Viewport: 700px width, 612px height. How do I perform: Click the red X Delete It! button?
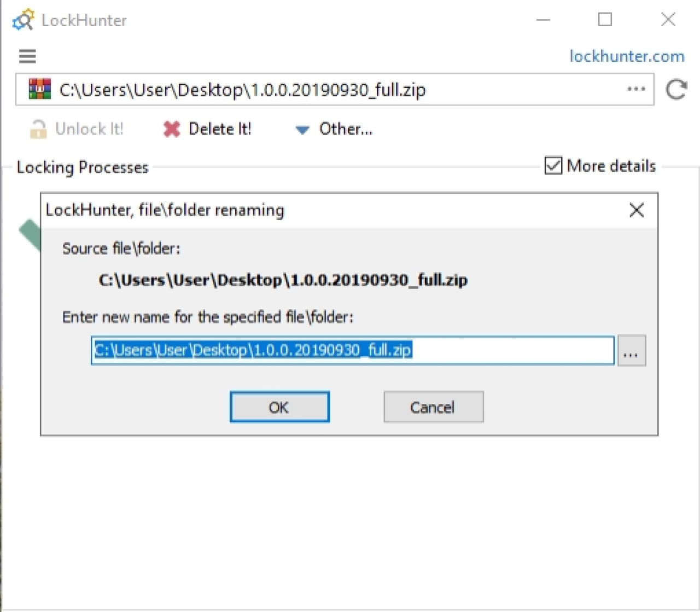click(x=207, y=129)
